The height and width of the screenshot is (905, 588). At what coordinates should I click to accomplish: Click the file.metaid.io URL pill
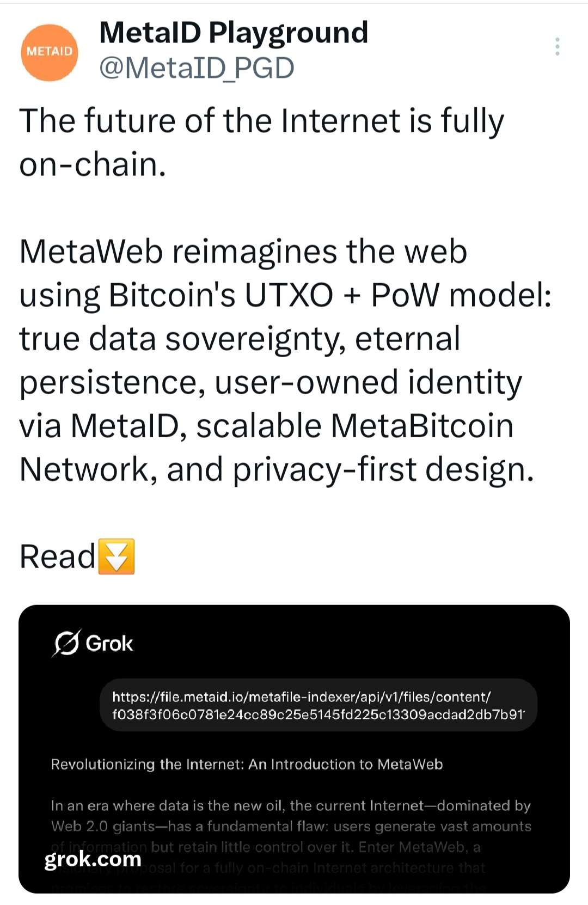coord(318,705)
